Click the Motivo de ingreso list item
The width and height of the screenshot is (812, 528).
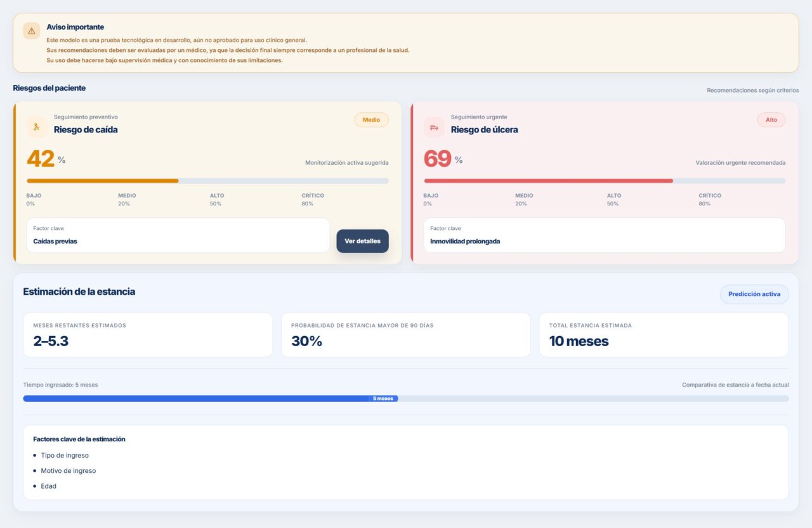(69, 471)
